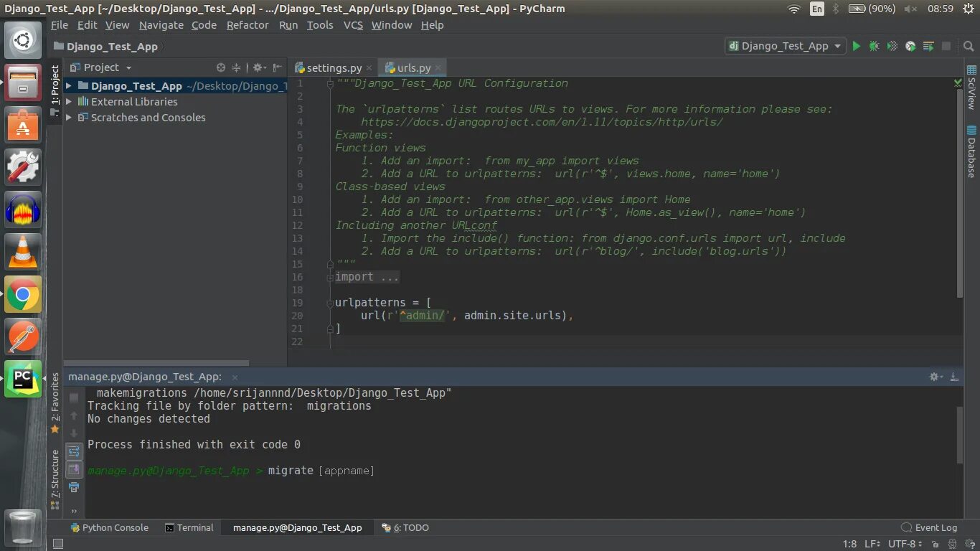Open the Refactor menu
The height and width of the screenshot is (551, 980).
click(x=248, y=25)
